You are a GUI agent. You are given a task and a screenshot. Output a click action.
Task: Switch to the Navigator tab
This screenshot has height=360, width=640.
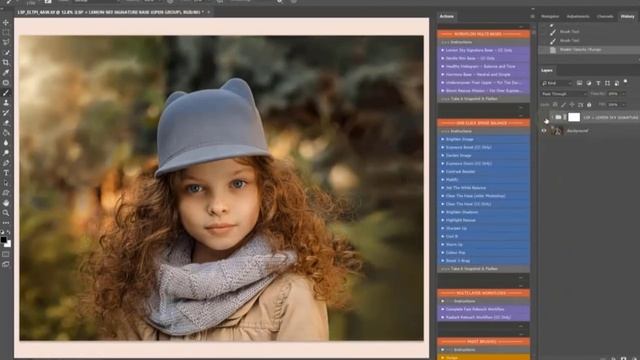coord(550,16)
